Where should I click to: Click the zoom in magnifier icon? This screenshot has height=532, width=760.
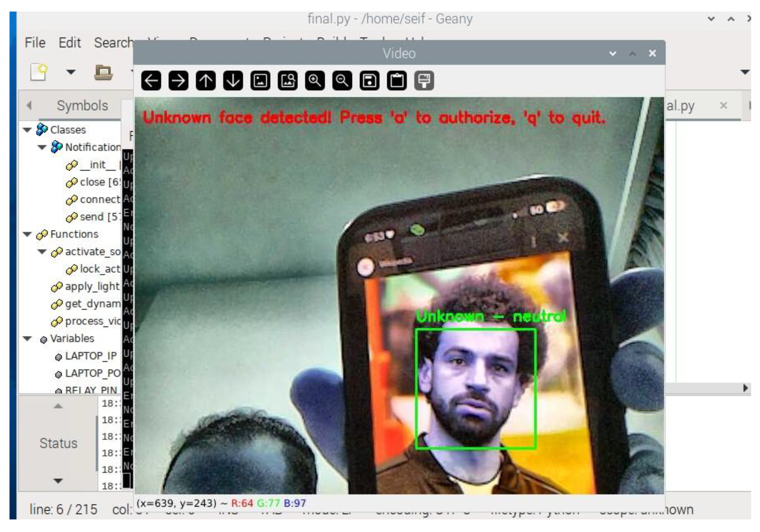click(315, 81)
